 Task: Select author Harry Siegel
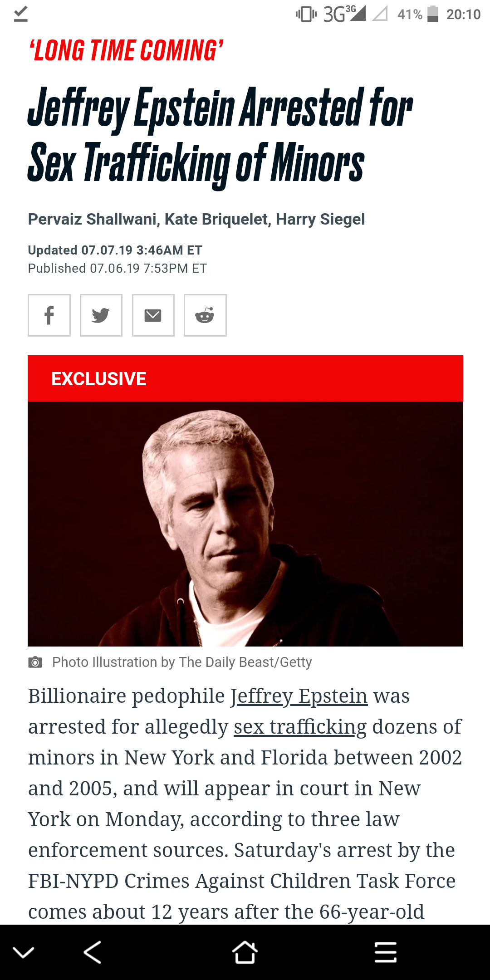[x=320, y=219]
